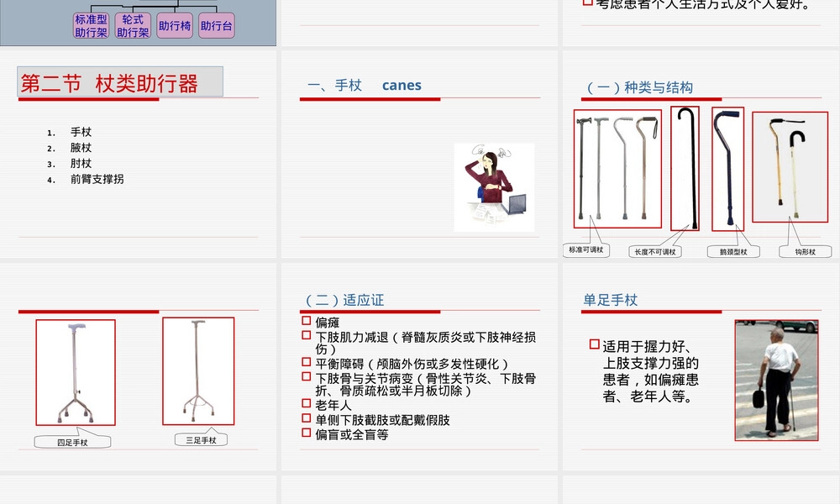The height and width of the screenshot is (504, 840).
Task: Select the four-legged cane picture
Action: [76, 372]
